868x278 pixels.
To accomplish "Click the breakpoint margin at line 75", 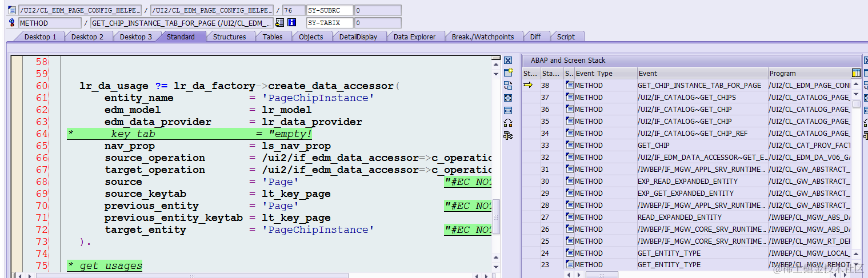I will [x=17, y=265].
